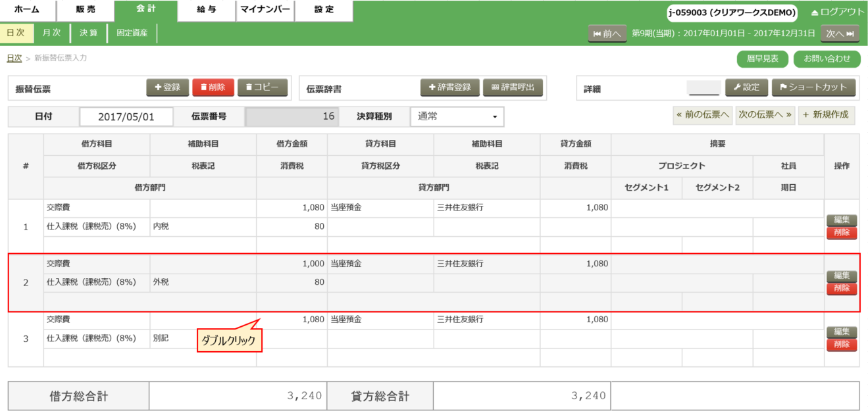Click 三井住友銀行 in row 2

coord(460,264)
